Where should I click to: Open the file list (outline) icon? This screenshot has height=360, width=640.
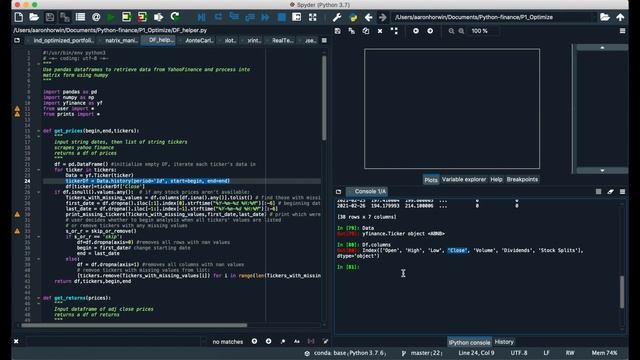point(80,17)
